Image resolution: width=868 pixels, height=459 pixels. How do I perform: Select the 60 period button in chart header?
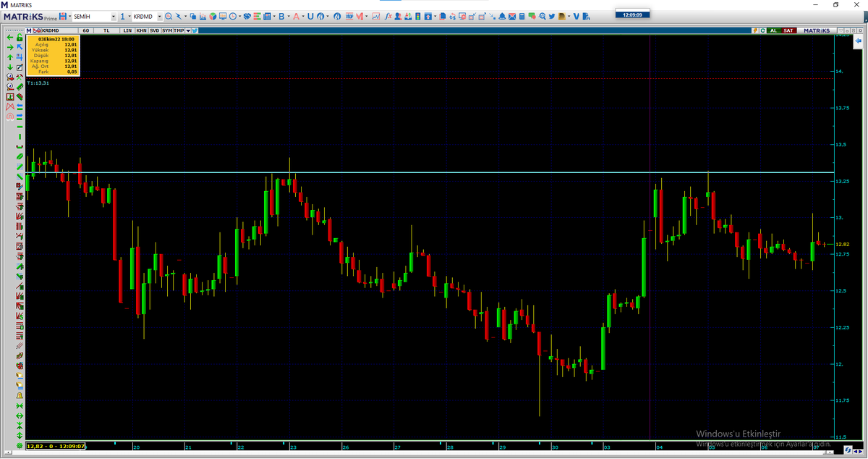pos(86,30)
